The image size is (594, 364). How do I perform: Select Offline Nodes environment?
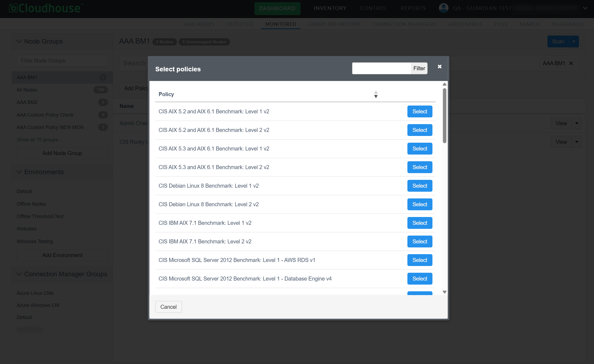click(31, 204)
